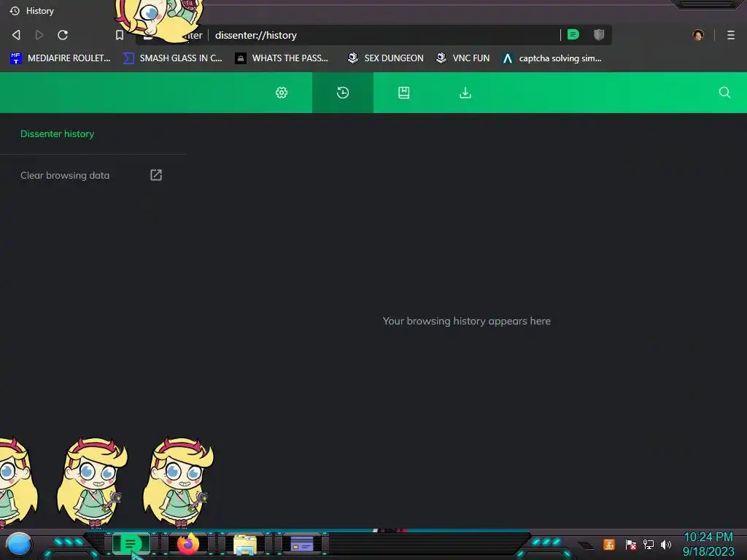Open the volume speaker tray icon
The width and height of the screenshot is (747, 560).
tap(666, 544)
